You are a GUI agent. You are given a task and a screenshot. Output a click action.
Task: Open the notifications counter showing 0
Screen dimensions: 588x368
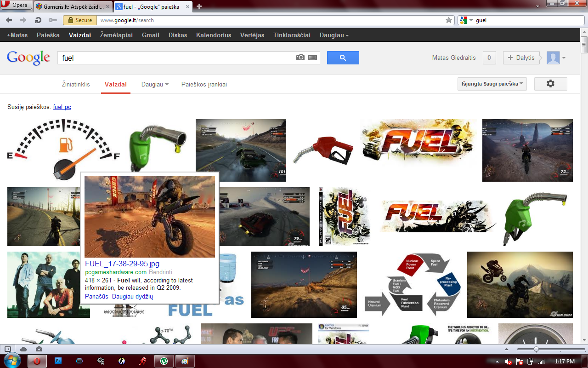tap(489, 57)
